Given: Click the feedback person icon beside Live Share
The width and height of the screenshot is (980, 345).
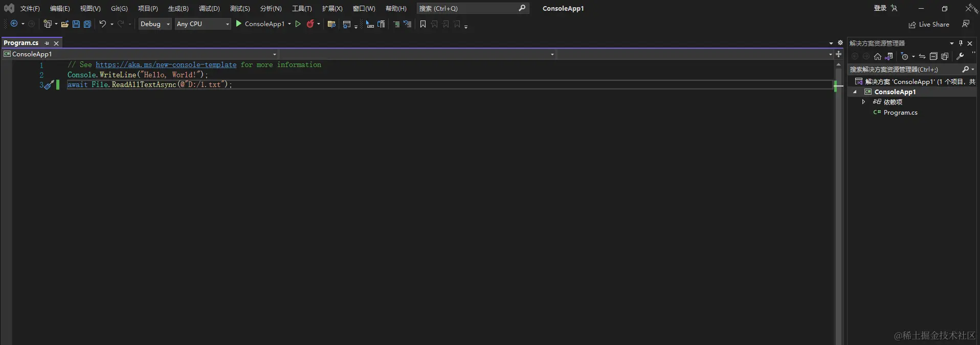Looking at the screenshot, I should (x=966, y=24).
